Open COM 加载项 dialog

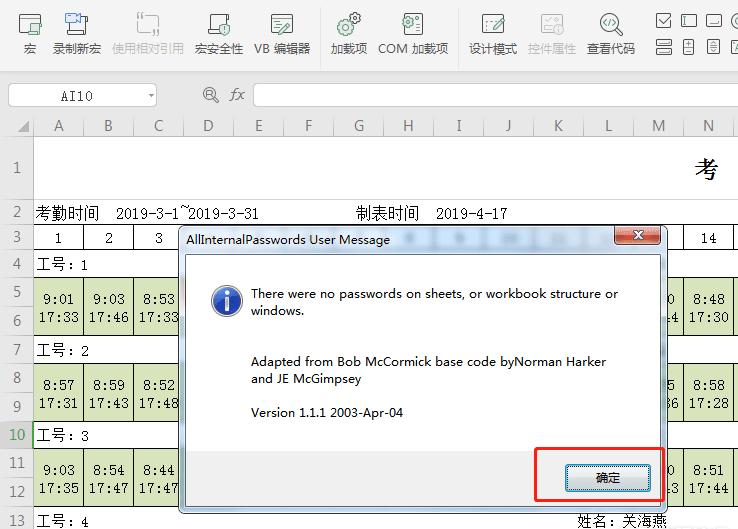(413, 33)
